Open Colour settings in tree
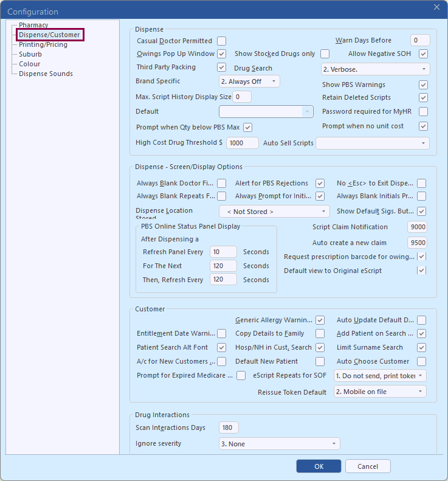This screenshot has width=448, height=481. (29, 64)
